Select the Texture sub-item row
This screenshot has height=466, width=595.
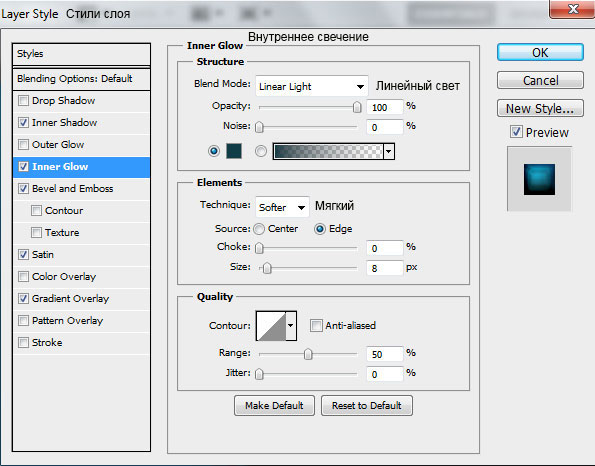click(81, 233)
